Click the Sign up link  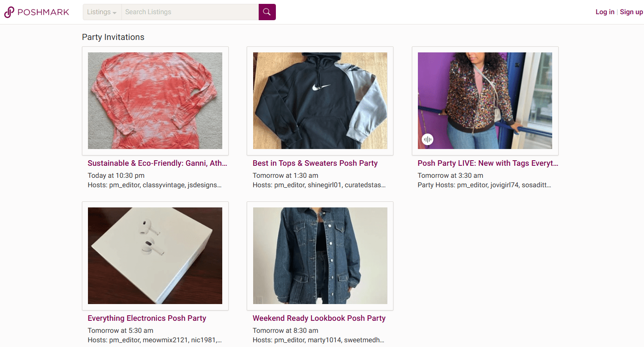pyautogui.click(x=631, y=12)
